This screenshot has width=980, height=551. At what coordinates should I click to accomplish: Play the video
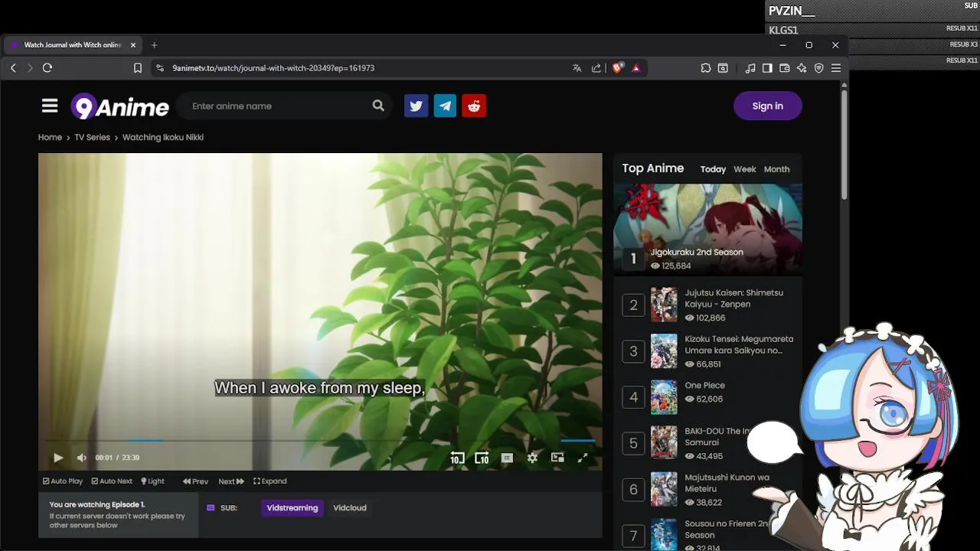pos(58,458)
